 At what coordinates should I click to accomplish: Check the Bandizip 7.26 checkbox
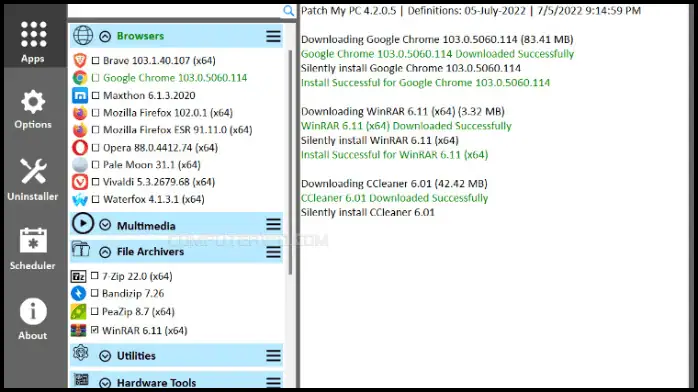tap(94, 294)
